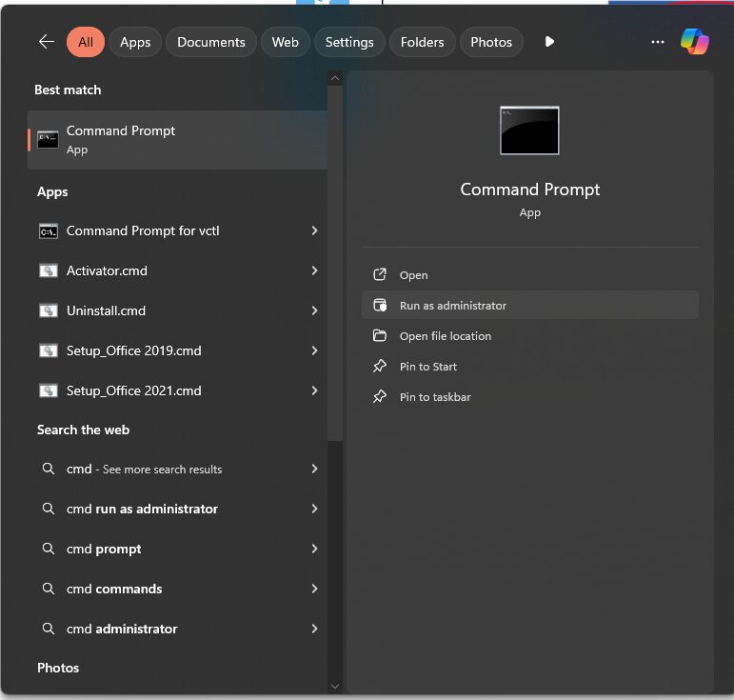Expand options for Command Prompt for vctl

pyautogui.click(x=314, y=230)
